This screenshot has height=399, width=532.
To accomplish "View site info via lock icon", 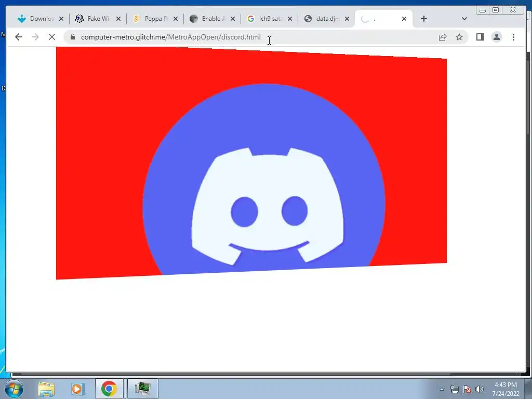I will (x=72, y=37).
